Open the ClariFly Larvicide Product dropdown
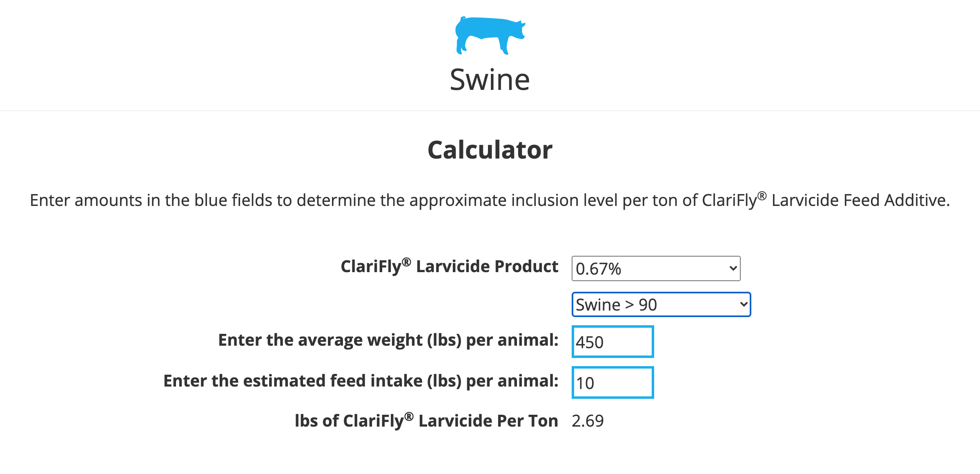This screenshot has width=980, height=474. tap(655, 268)
